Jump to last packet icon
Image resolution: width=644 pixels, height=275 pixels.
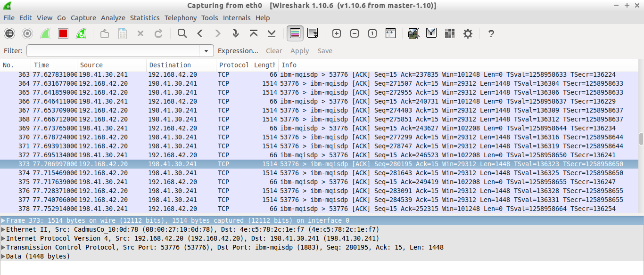tap(272, 33)
